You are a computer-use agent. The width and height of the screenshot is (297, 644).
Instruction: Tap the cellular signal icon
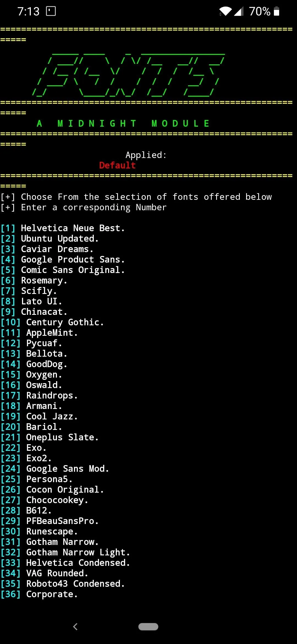point(239,11)
